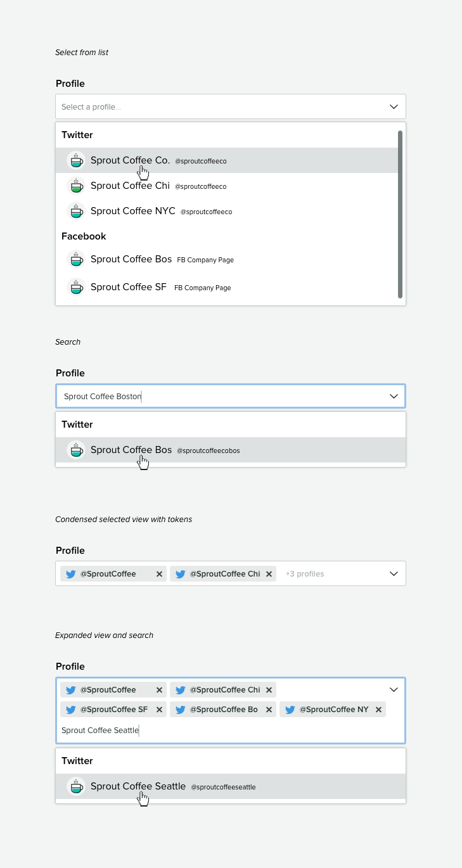Remove the @SproutCoffee SF token
The image size is (462, 868).
[159, 710]
